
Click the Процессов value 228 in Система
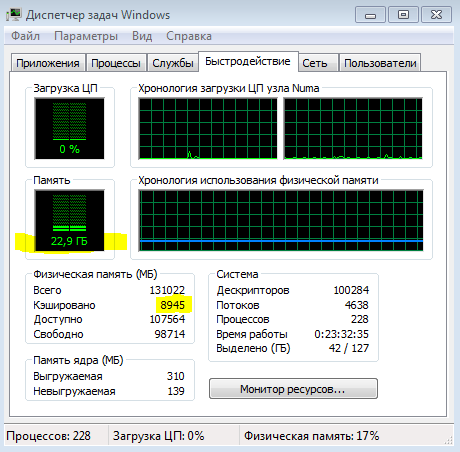coord(359,319)
